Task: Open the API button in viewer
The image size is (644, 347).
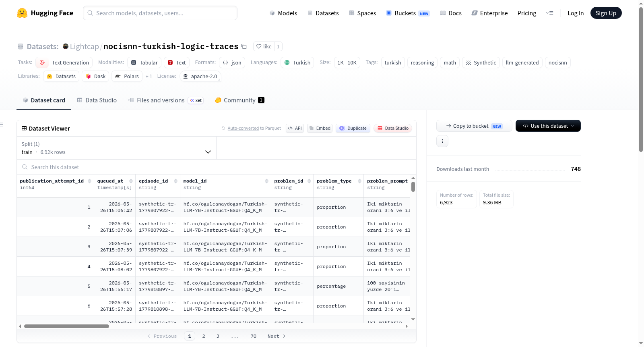Action: [295, 128]
